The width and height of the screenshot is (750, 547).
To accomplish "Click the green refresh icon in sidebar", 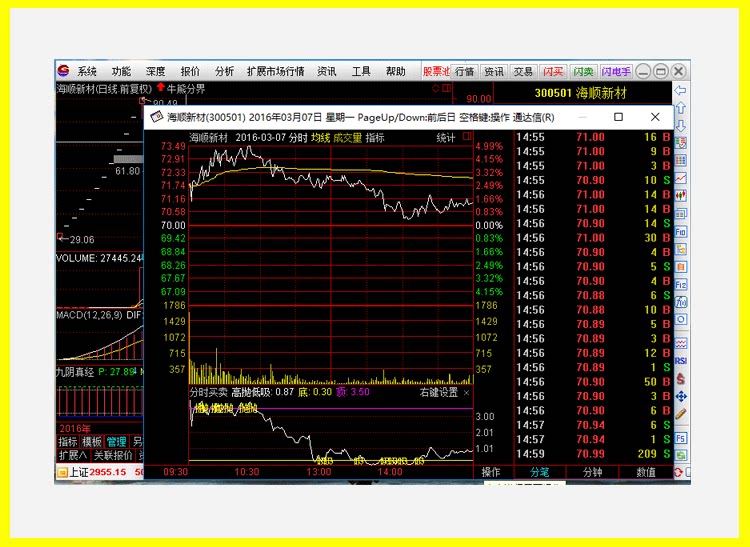I will point(681,455).
